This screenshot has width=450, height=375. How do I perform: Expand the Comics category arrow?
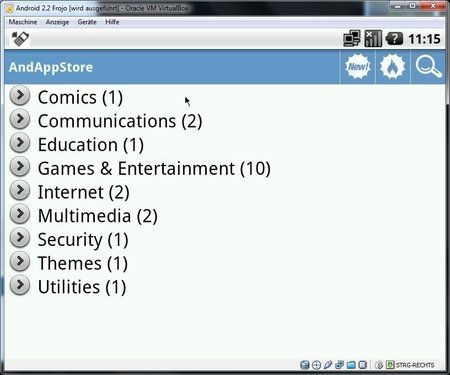20,95
